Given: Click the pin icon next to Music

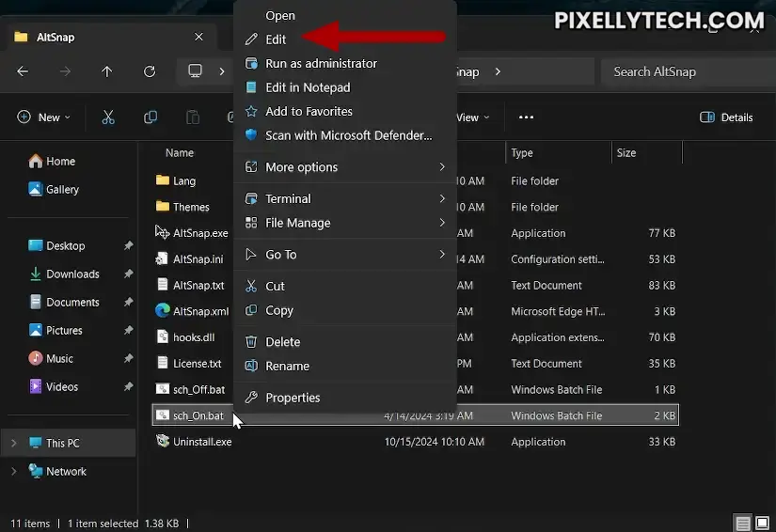Looking at the screenshot, I should click(x=128, y=358).
